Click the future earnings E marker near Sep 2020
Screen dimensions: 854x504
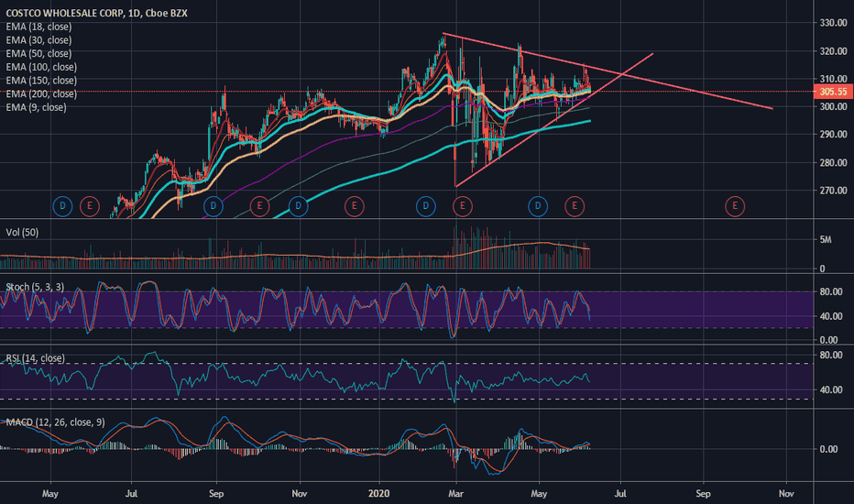pyautogui.click(x=735, y=206)
